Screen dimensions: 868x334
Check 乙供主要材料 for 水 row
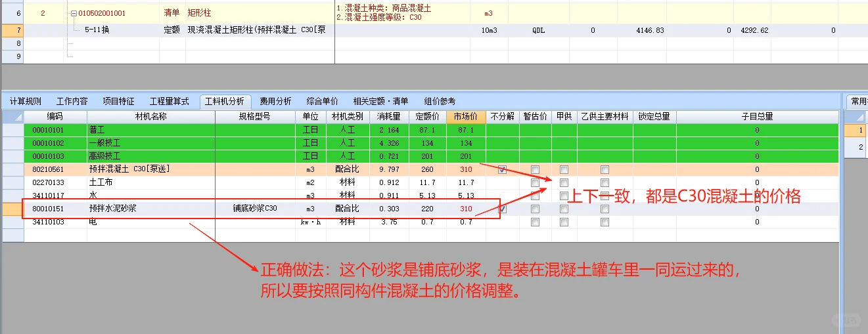click(605, 196)
